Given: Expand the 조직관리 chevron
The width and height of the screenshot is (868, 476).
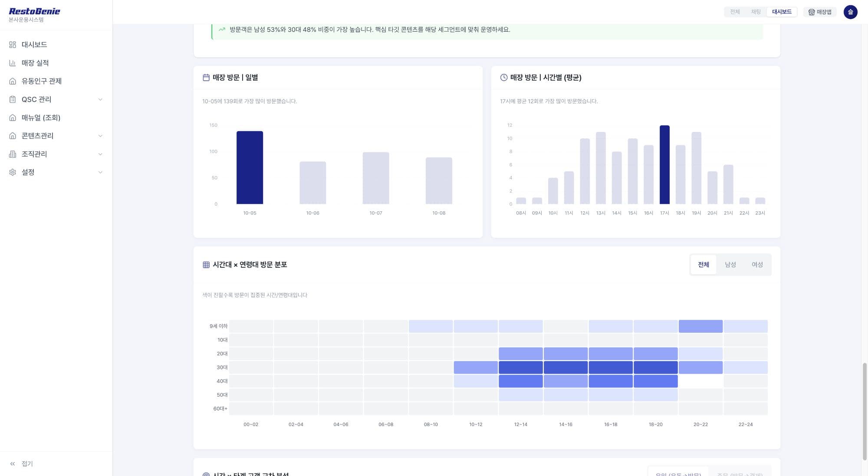Looking at the screenshot, I should pos(100,154).
